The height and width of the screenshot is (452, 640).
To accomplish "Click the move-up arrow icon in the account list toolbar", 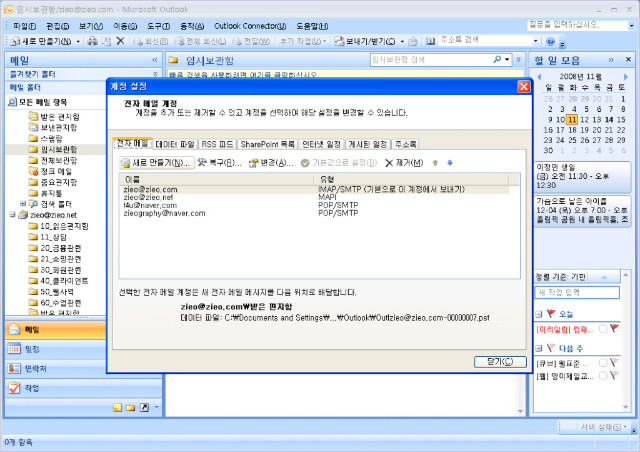I will pyautogui.click(x=435, y=163).
